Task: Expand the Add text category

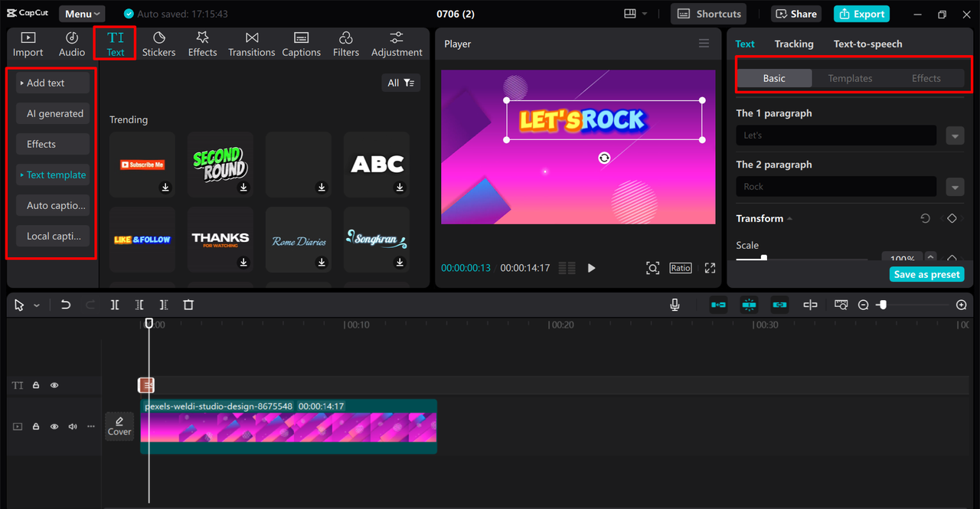Action: click(x=53, y=83)
